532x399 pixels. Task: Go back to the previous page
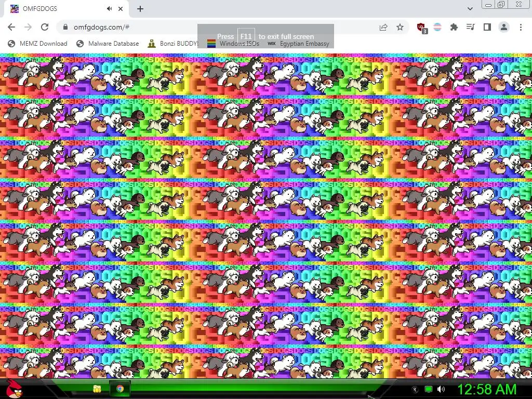pos(11,27)
